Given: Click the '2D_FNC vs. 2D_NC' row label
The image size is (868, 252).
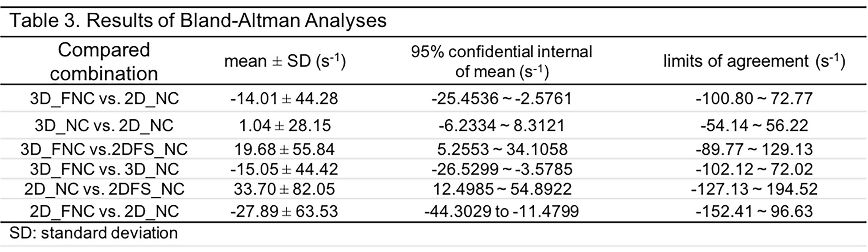Looking at the screenshot, I should click(x=104, y=211).
